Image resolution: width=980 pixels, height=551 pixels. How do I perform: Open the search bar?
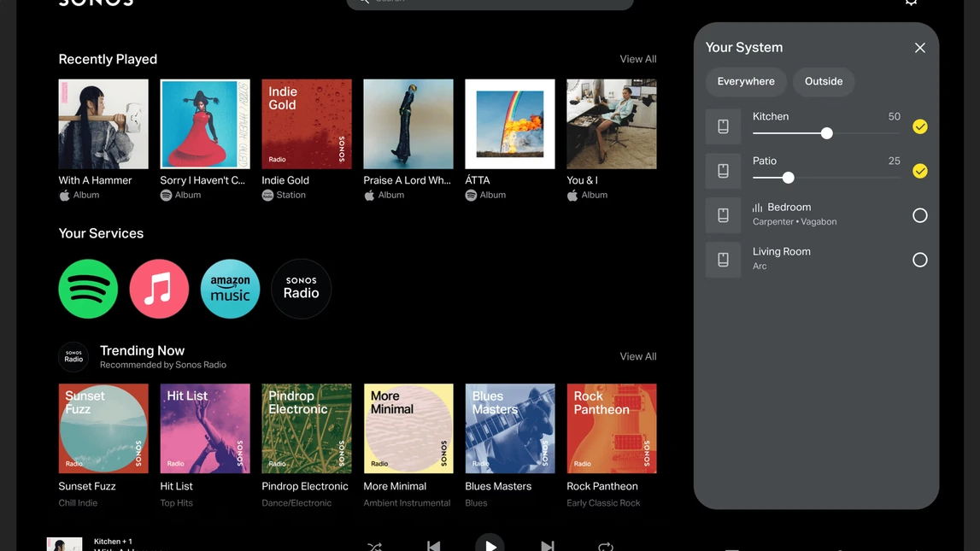[490, 3]
